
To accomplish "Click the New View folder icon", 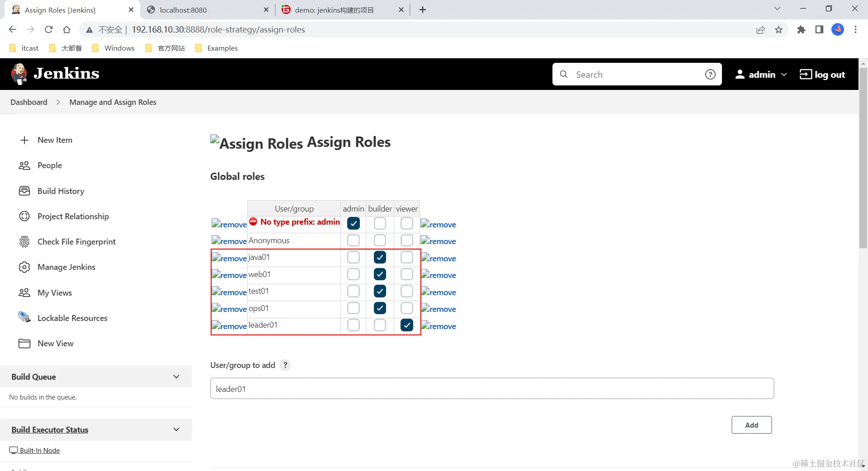I will [x=24, y=344].
